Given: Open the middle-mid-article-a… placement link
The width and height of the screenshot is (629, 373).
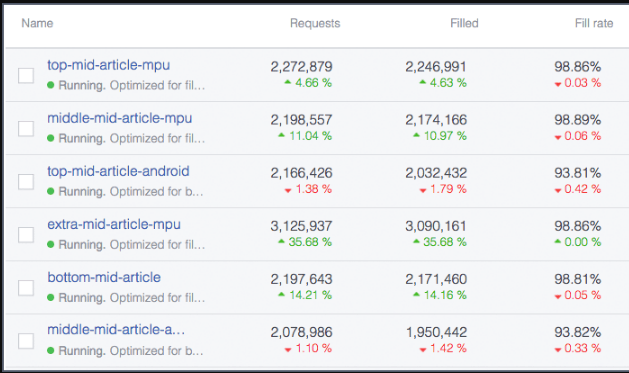Looking at the screenshot, I should [x=116, y=330].
